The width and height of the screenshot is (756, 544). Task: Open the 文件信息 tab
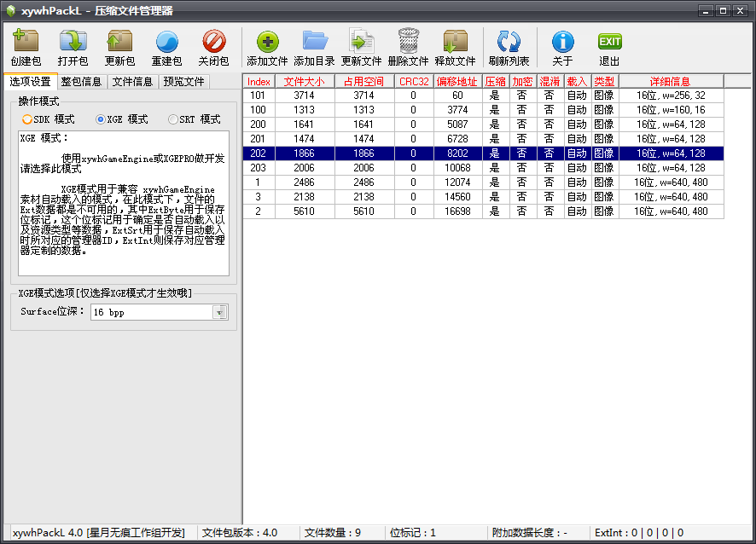coord(132,82)
